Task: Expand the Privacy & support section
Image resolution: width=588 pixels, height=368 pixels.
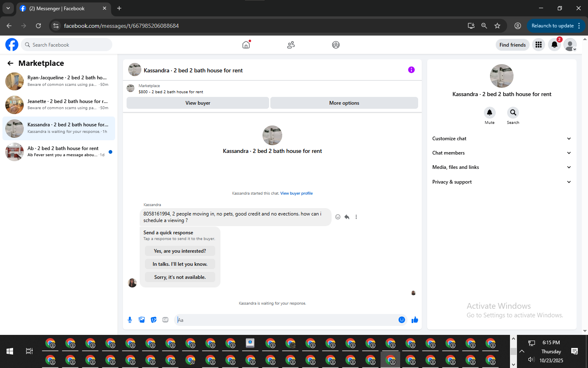Action: 502,182
